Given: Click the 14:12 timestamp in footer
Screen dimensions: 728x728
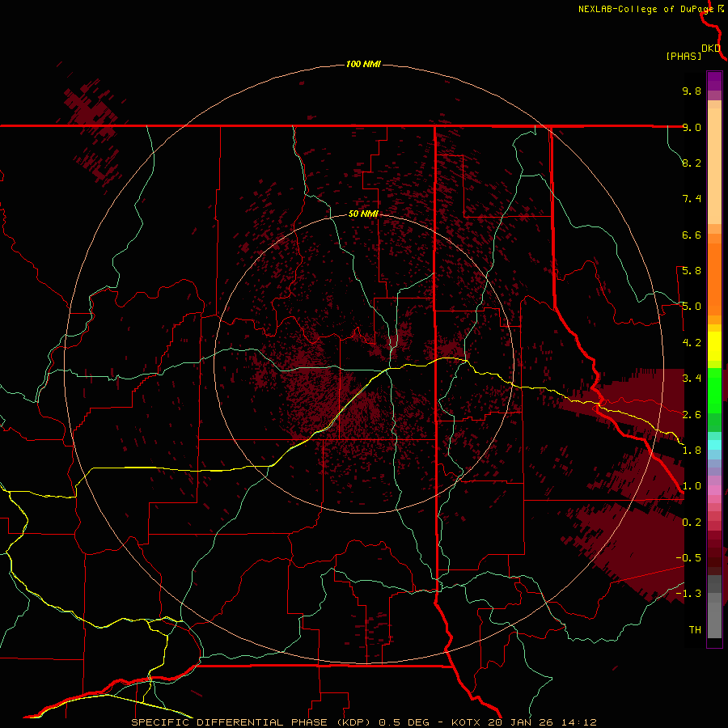Looking at the screenshot, I should [x=578, y=722].
